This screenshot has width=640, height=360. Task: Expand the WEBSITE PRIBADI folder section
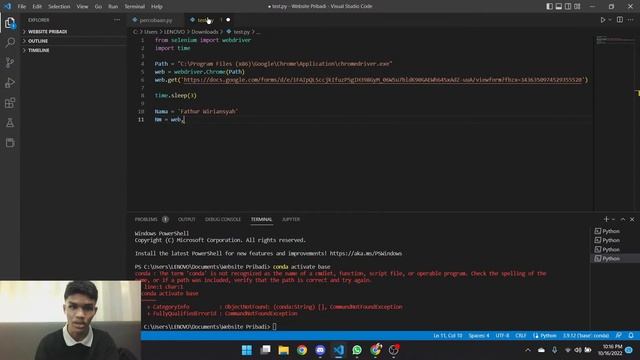73,31
